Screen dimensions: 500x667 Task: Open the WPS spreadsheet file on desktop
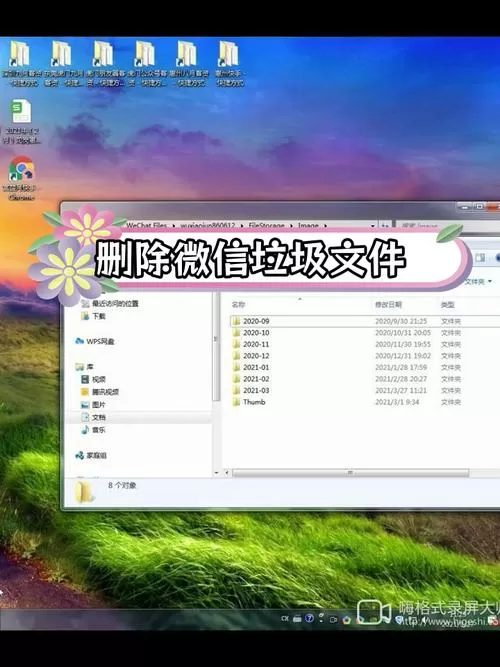[21, 122]
